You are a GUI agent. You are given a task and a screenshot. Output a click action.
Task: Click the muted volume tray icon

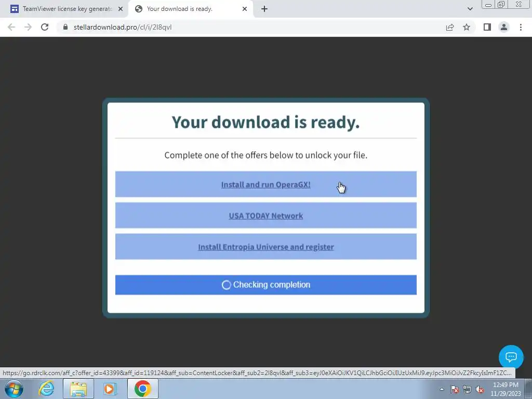[480, 389]
